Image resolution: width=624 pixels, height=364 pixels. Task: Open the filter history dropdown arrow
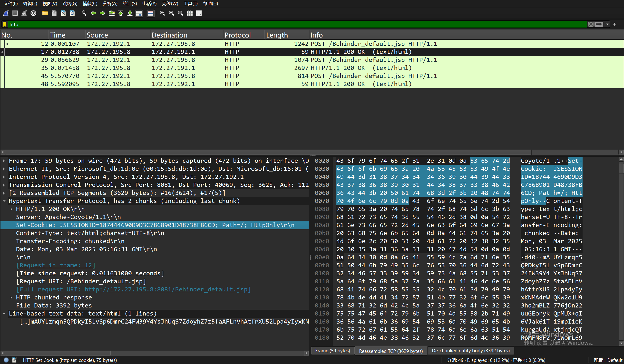tap(607, 24)
